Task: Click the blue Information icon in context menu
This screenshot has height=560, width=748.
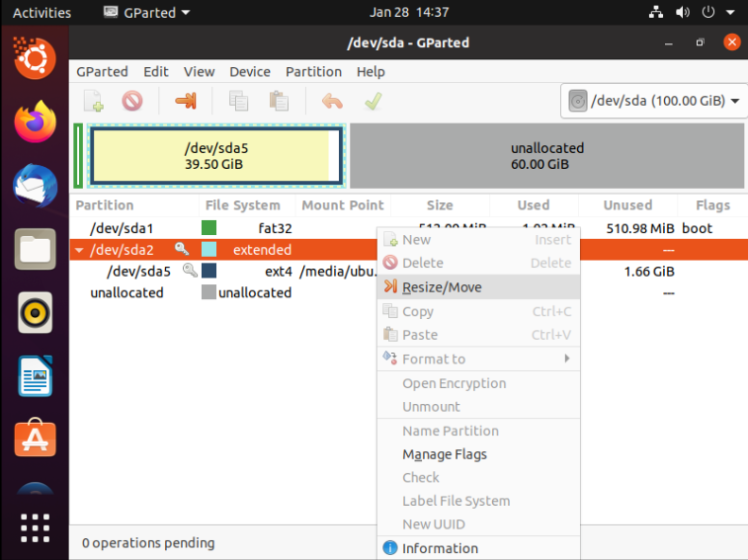Action: (389, 547)
